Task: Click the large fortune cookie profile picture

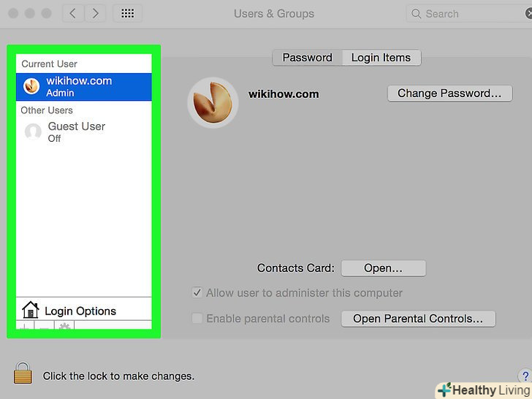Action: [x=213, y=103]
